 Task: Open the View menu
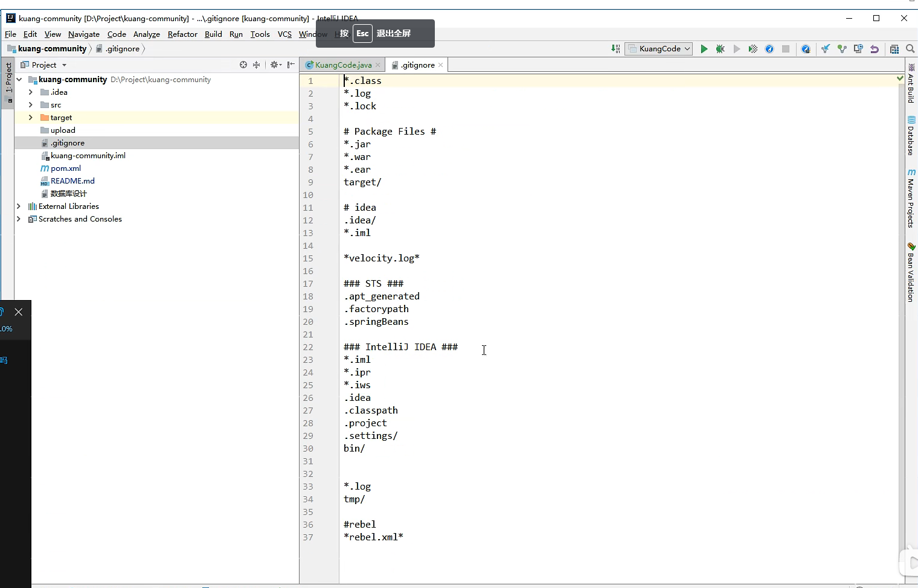pyautogui.click(x=53, y=34)
